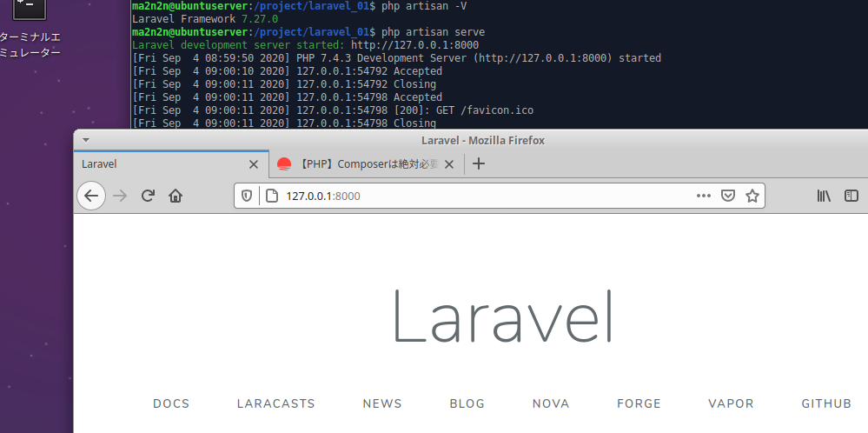
Task: Click the Firefox forward arrow
Action: point(120,196)
